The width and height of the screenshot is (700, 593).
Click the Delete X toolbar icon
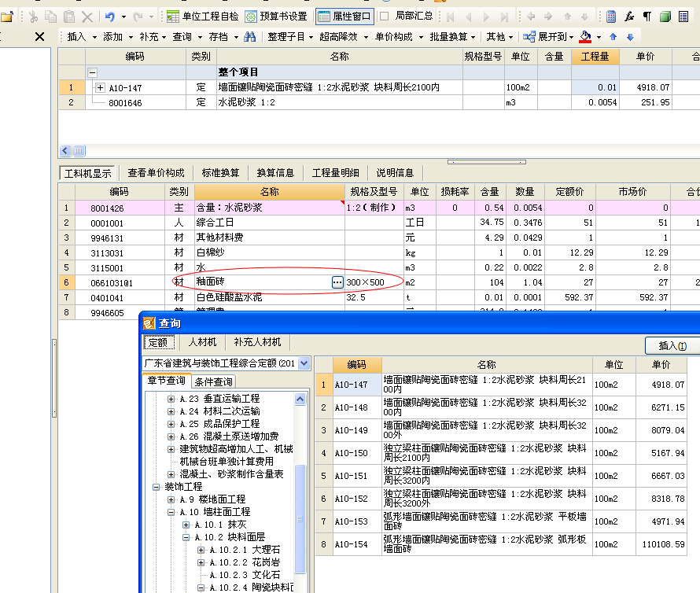point(87,17)
